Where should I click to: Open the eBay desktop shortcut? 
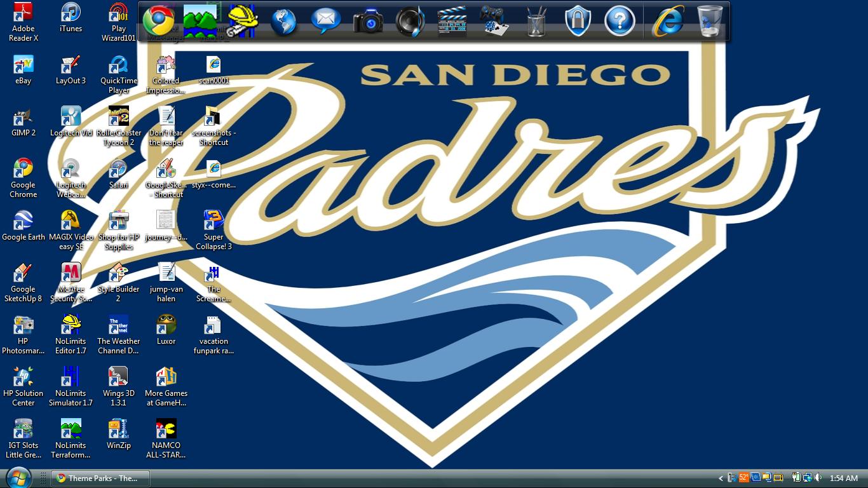[24, 70]
